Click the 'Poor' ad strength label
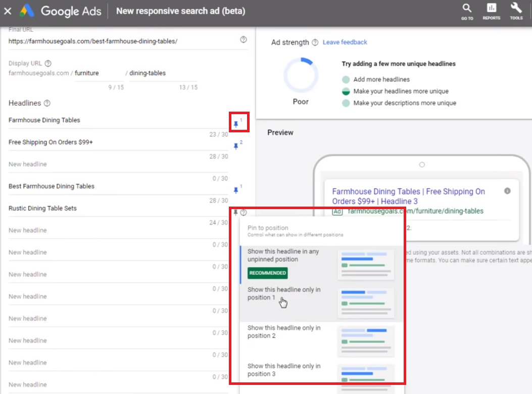This screenshot has height=394, width=532. (301, 102)
